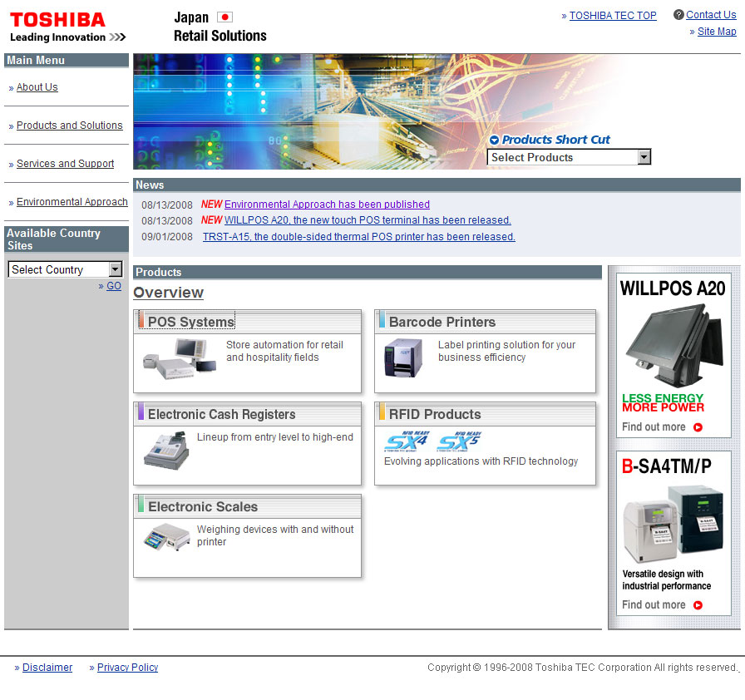Click red arrow icon in WILLPOS A20 banner

(698, 427)
